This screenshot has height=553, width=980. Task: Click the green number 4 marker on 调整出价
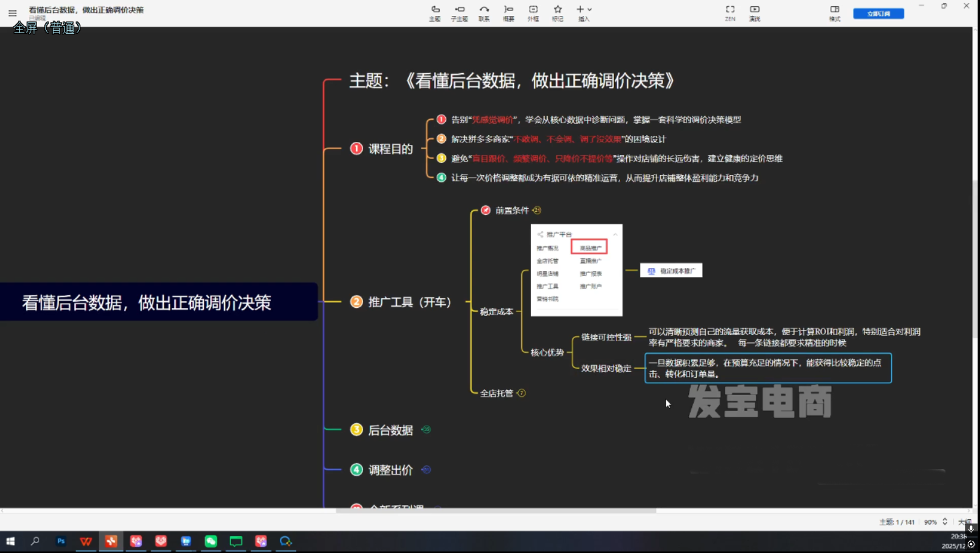(x=356, y=469)
